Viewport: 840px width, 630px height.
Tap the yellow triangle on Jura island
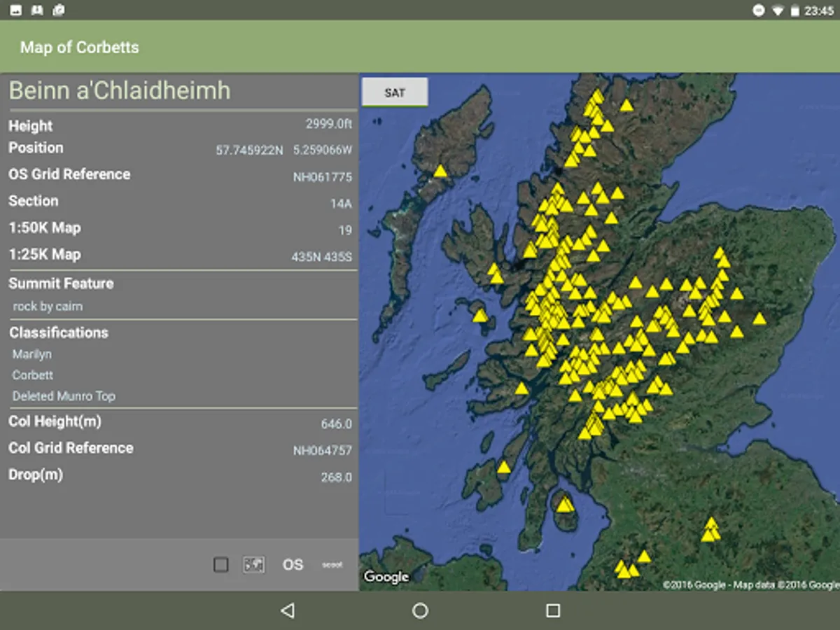pos(504,468)
